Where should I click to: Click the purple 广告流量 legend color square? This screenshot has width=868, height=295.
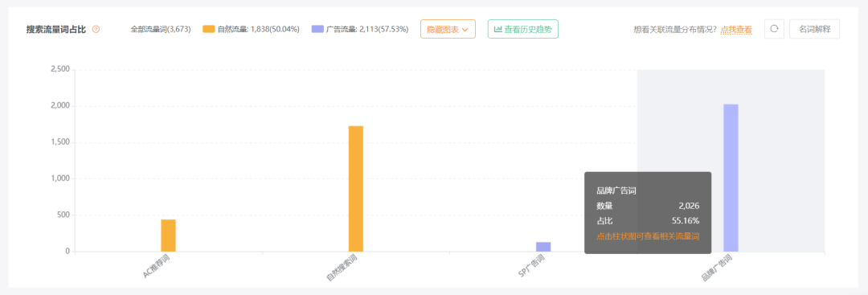(x=317, y=29)
